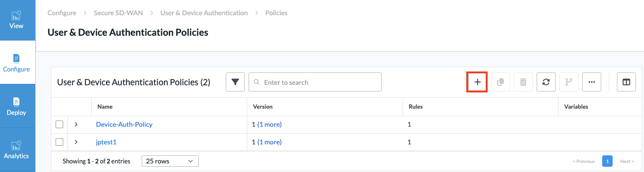644x172 pixels.
Task: Select the jptest1 row checkbox
Action: click(x=59, y=142)
